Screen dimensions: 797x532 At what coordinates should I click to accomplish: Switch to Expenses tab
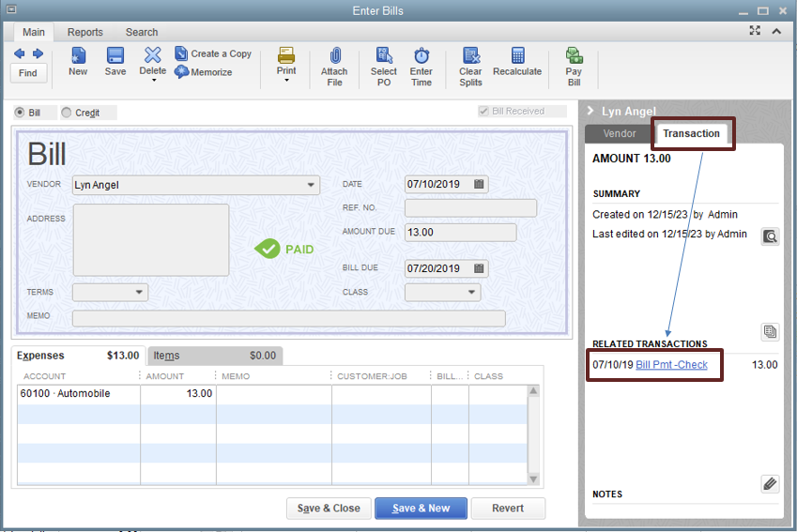click(78, 356)
